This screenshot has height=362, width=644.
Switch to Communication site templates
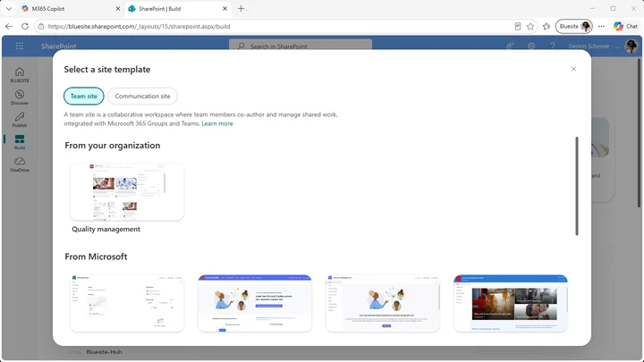click(142, 96)
